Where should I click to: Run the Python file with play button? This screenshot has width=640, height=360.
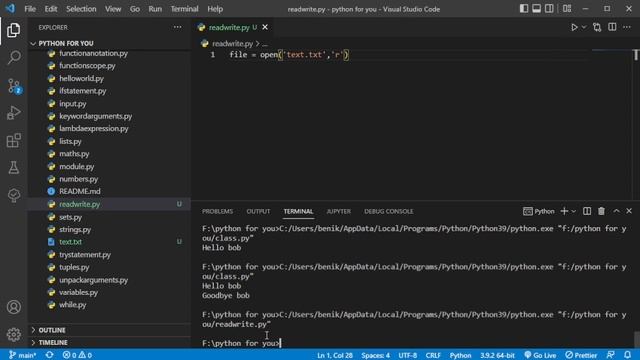[574, 27]
